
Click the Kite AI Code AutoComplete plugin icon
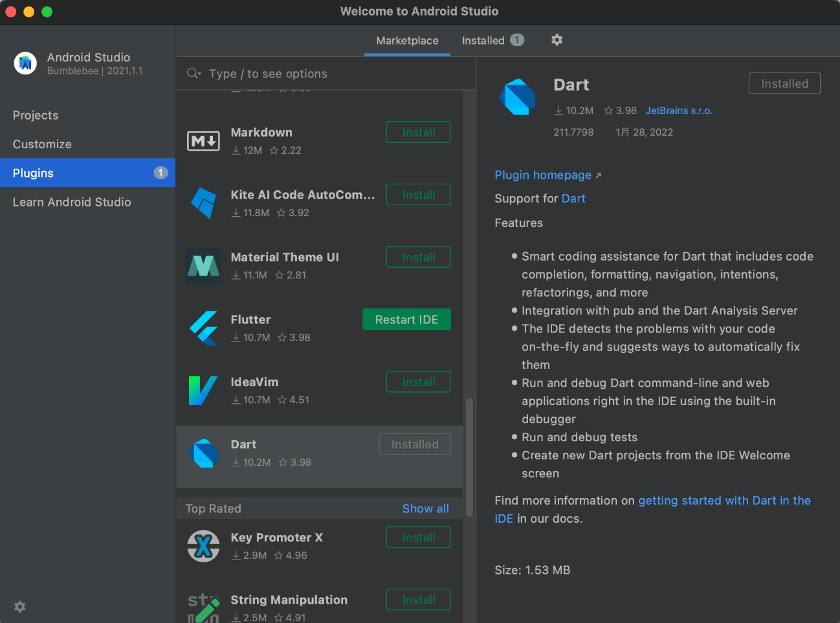coord(203,203)
